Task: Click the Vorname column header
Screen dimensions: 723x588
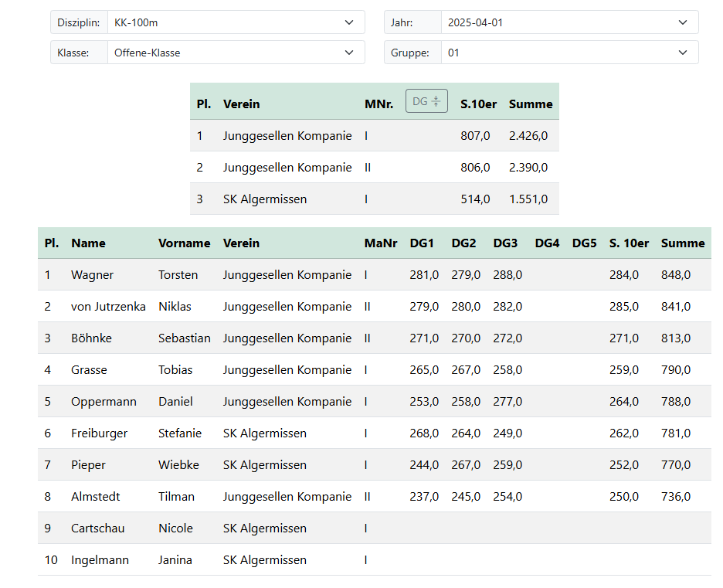Action: pyautogui.click(x=184, y=243)
